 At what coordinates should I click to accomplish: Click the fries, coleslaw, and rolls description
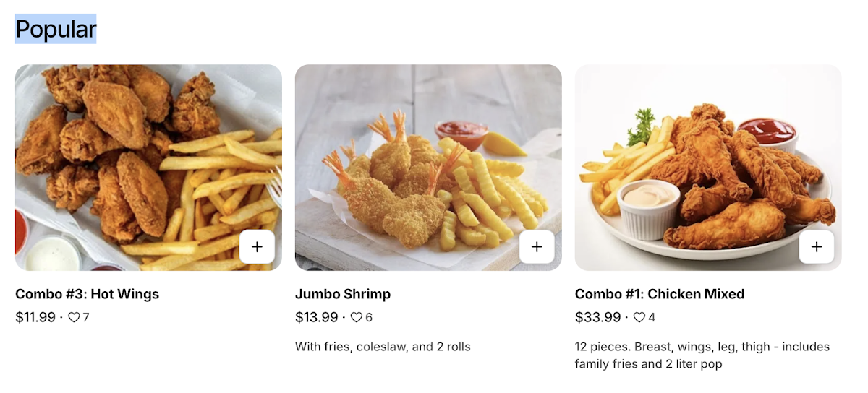pos(383,347)
